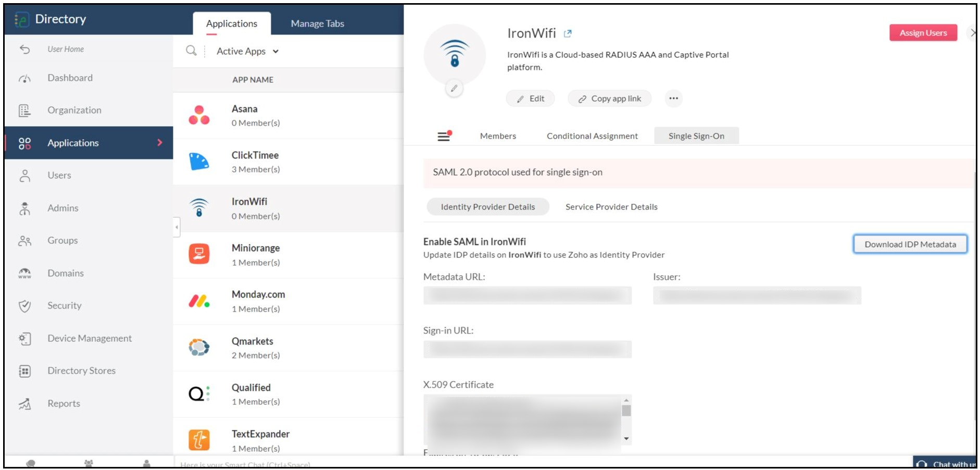Viewport: 980px width, 470px height.
Task: Select the Qmarkets app icon
Action: point(199,347)
